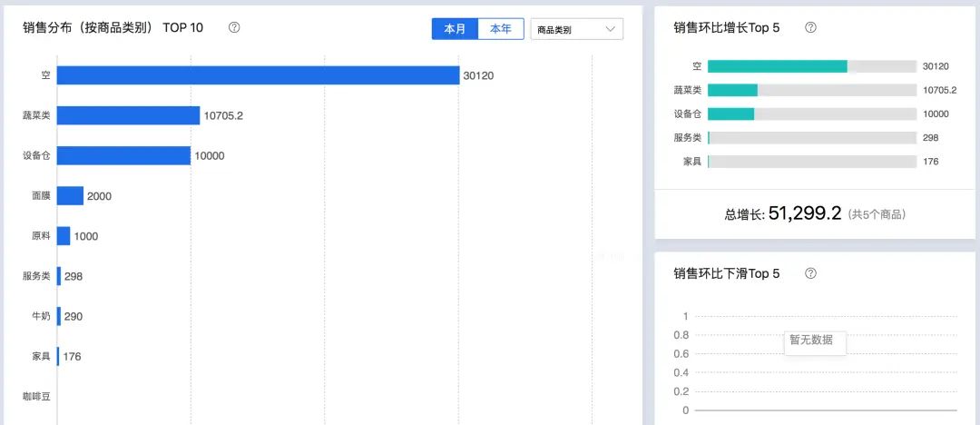
Task: Click the 蔬菜类 progress bar in growth panel
Action: pos(812,90)
